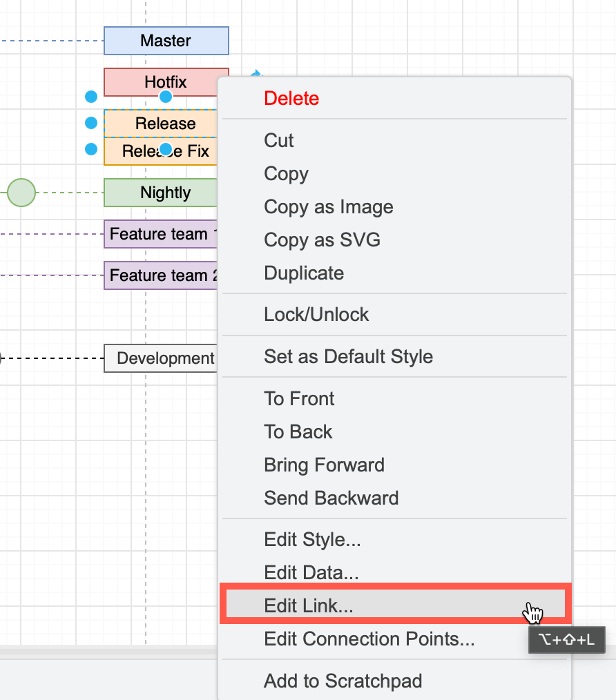616x700 pixels.
Task: Select the Feature team 1 box
Action: (x=161, y=234)
